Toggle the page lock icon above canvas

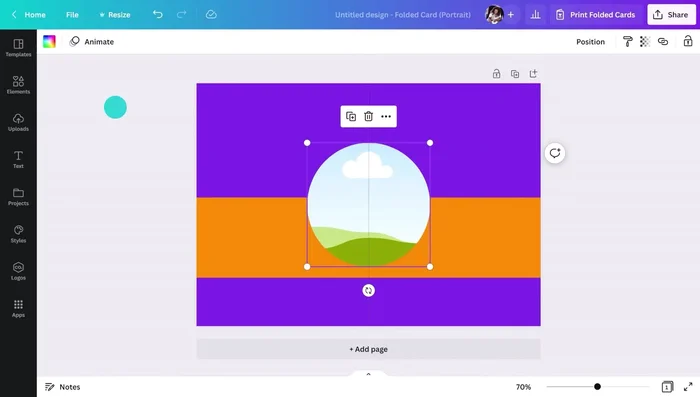[496, 74]
